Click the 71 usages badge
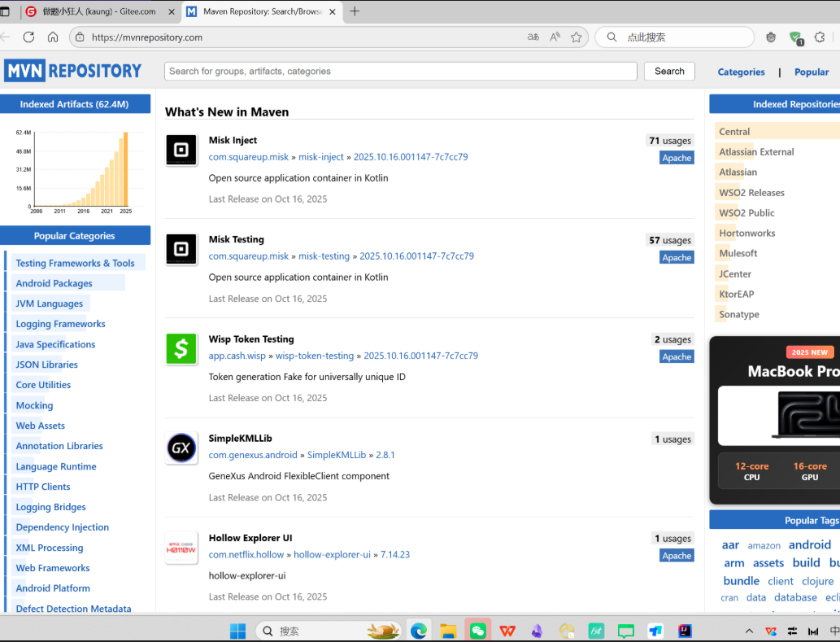The image size is (840, 642). (670, 141)
